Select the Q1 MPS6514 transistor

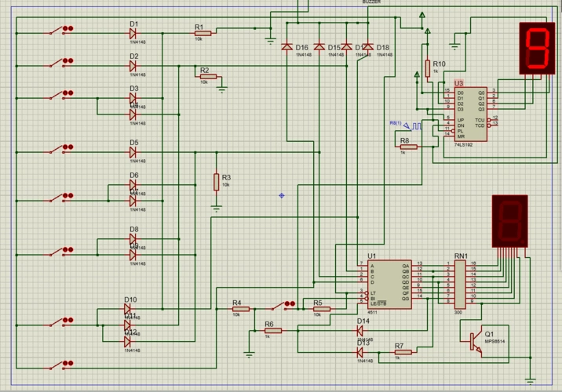click(x=476, y=340)
